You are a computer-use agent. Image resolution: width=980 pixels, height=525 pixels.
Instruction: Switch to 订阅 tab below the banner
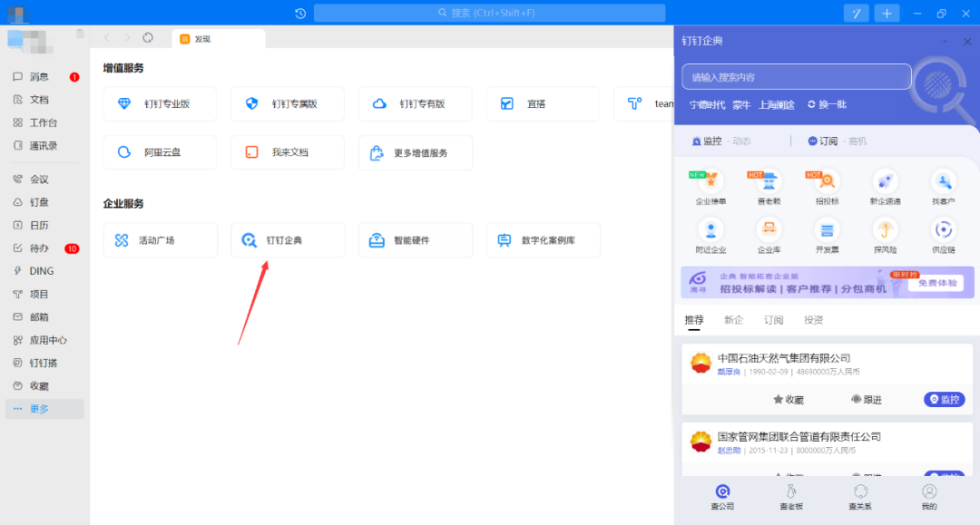point(774,320)
